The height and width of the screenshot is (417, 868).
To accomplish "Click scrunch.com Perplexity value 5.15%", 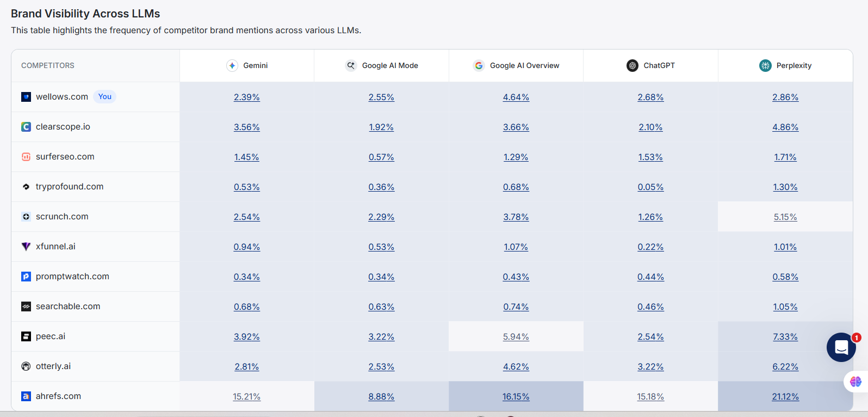I will pos(785,217).
